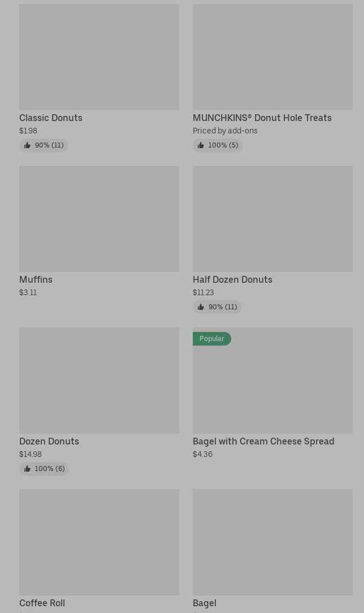The width and height of the screenshot is (364, 613).
Task: Open Half Dozen Donuts photo
Action: click(x=272, y=219)
